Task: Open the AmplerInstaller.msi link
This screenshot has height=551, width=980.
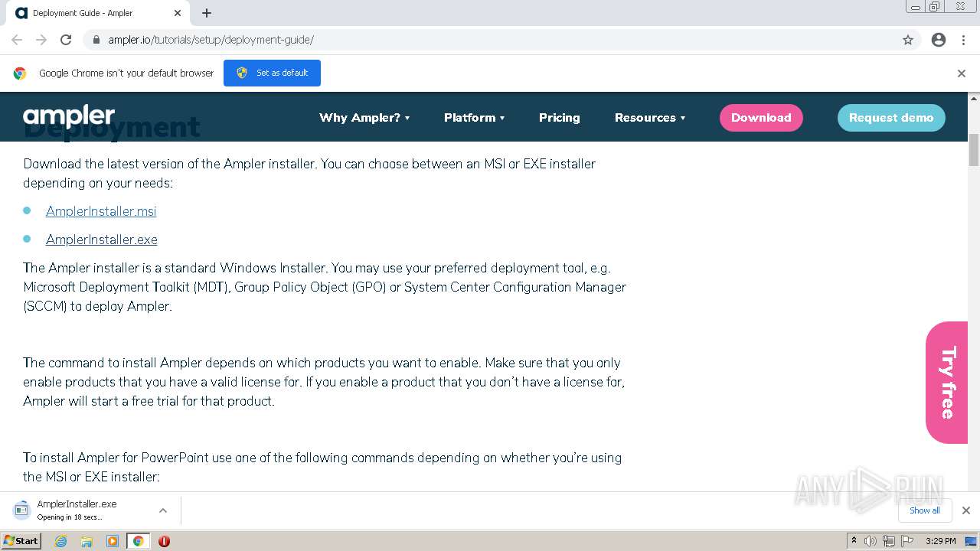Action: point(101,211)
